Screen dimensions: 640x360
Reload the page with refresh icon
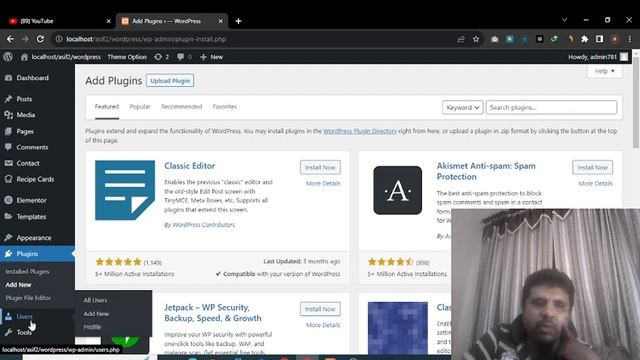tap(40, 39)
